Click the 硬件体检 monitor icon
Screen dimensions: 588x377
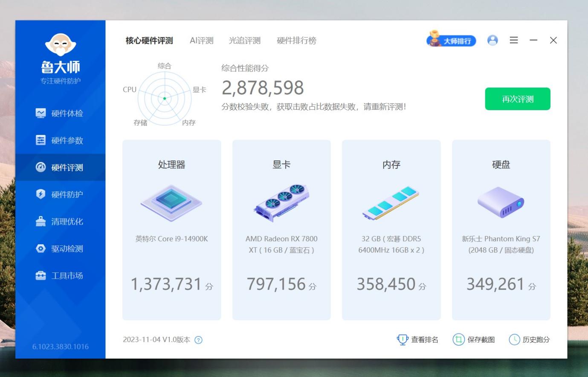coord(41,113)
